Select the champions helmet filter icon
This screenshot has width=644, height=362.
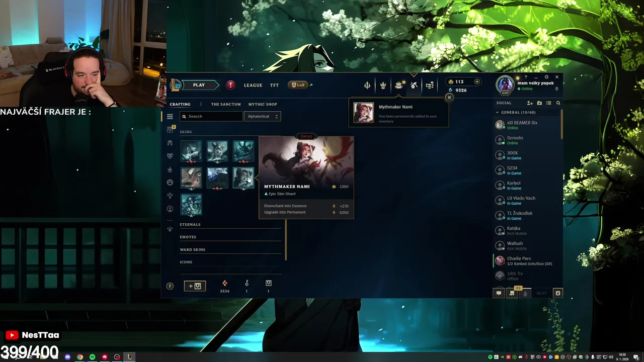point(170,143)
